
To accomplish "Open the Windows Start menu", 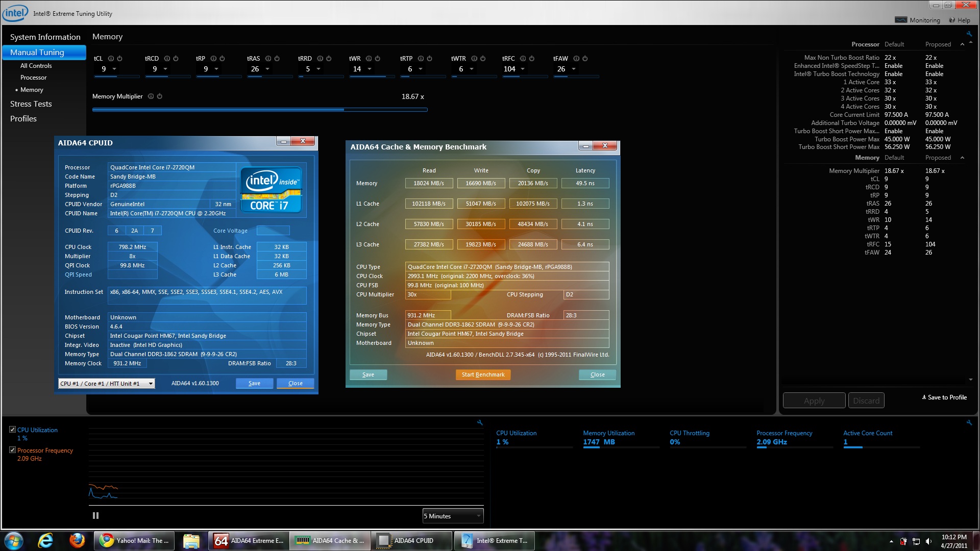I will click(14, 541).
